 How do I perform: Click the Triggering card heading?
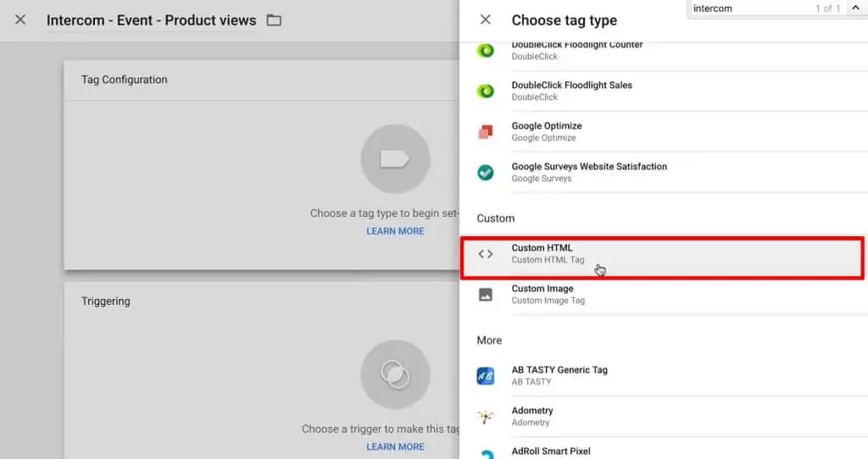tap(106, 301)
